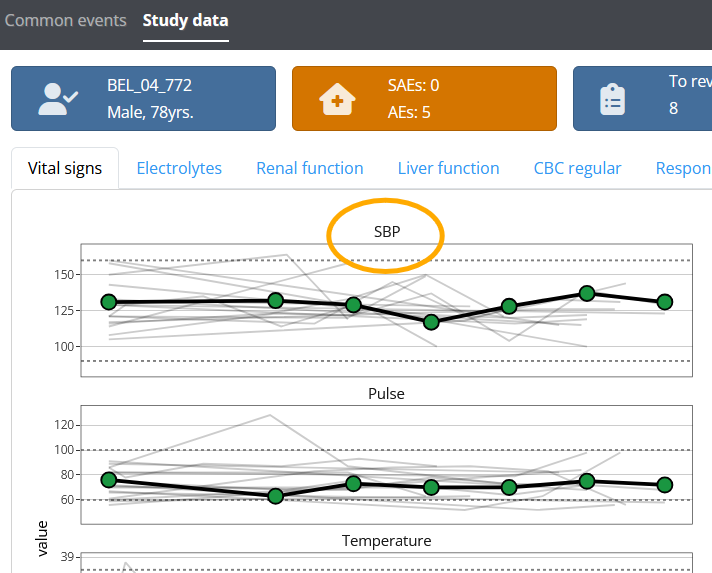This screenshot has height=573, width=712.
Task: Click the 150 axis label on SBP chart
Action: pos(64,275)
